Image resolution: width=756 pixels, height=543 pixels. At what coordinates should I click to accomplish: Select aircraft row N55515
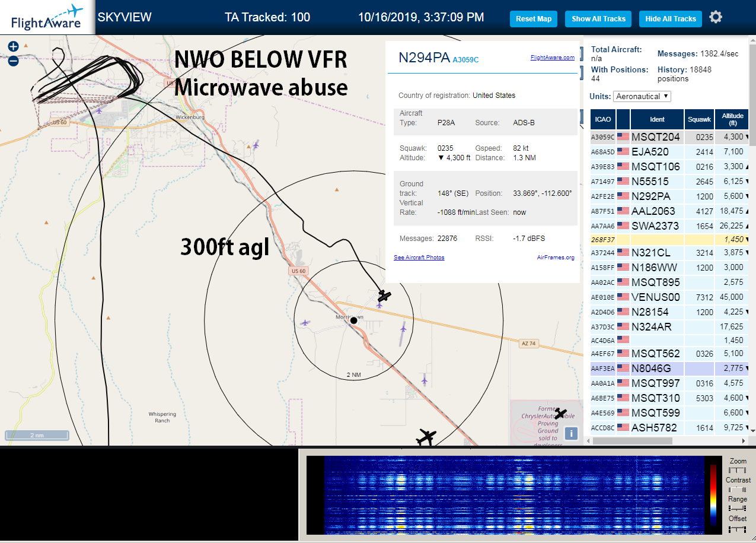(670, 181)
